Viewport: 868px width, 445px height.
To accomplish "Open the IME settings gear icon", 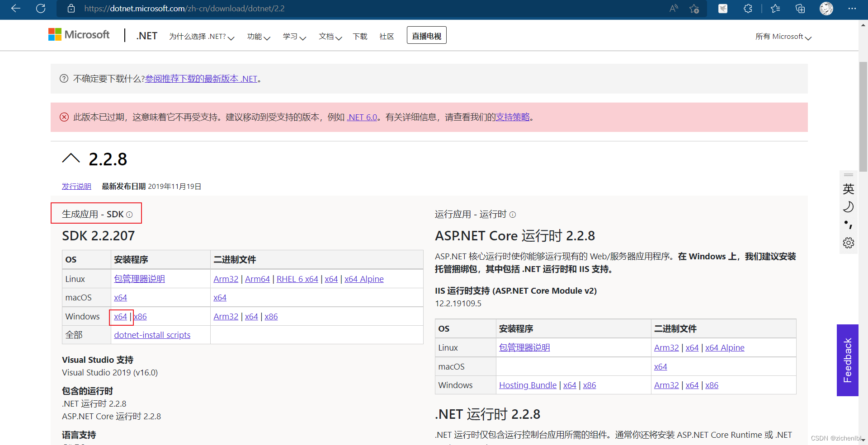I will [x=849, y=243].
